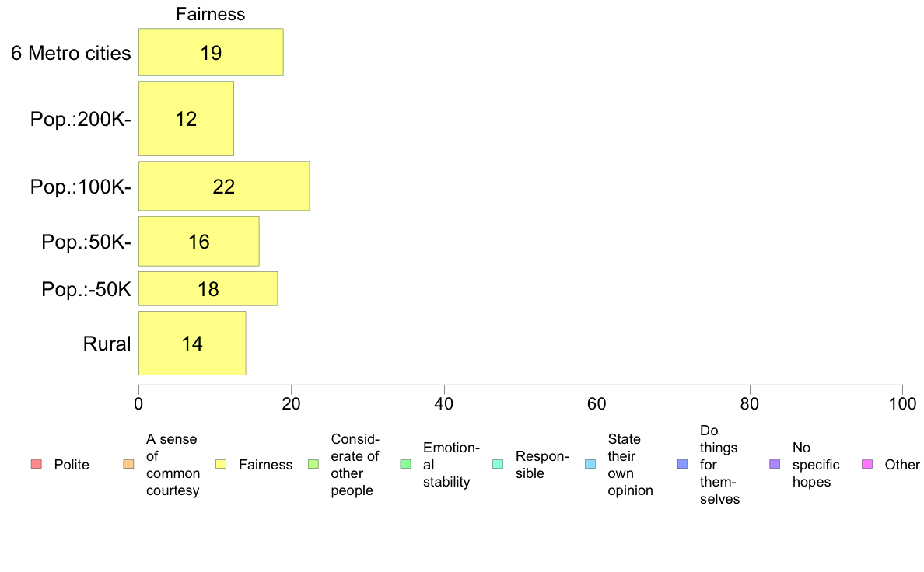Click the Polite legend color swatch

tap(36, 464)
